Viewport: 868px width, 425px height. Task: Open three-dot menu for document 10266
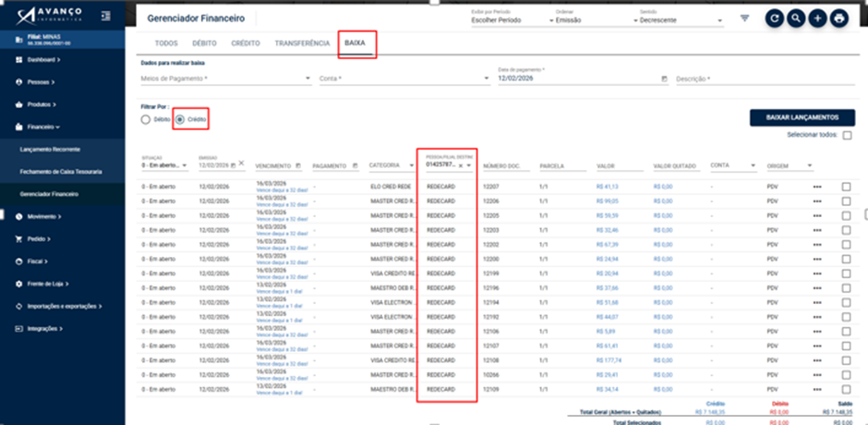click(817, 374)
